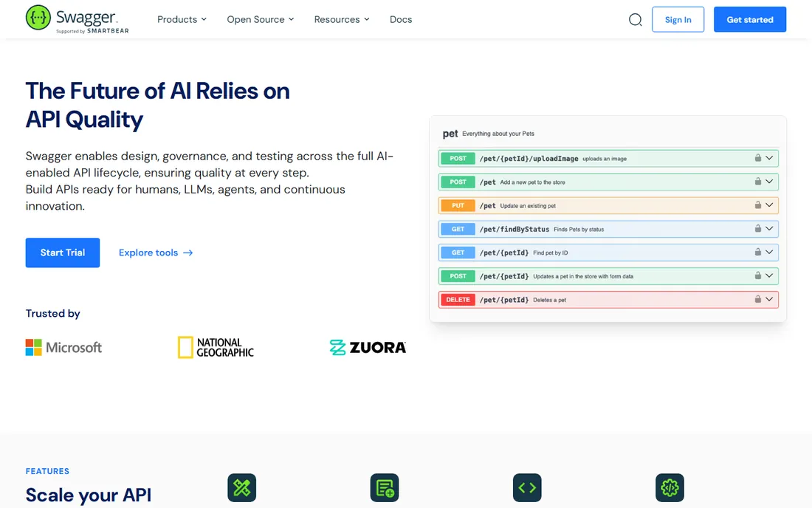The height and width of the screenshot is (508, 812).
Task: Click the design tools feature icon
Action: (242, 487)
